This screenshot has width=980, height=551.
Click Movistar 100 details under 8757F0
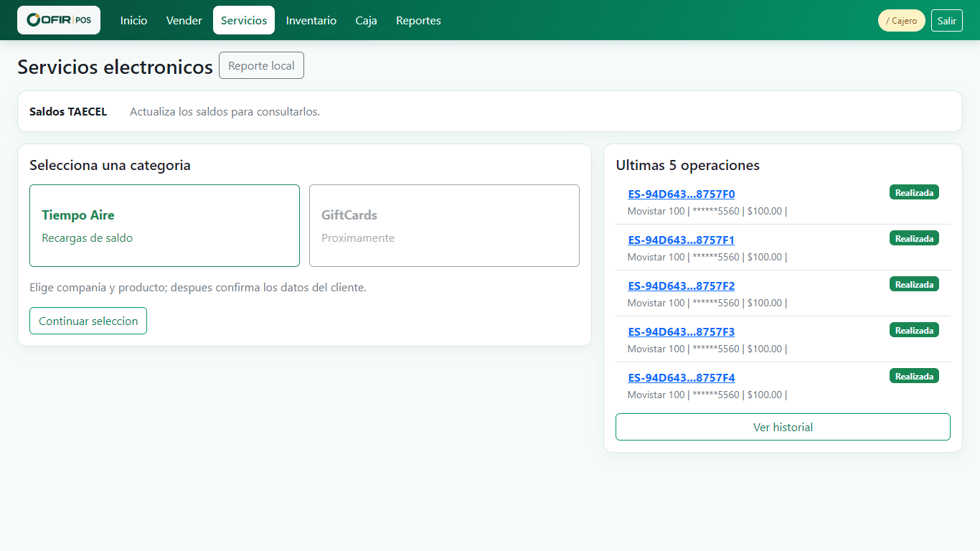(x=707, y=211)
